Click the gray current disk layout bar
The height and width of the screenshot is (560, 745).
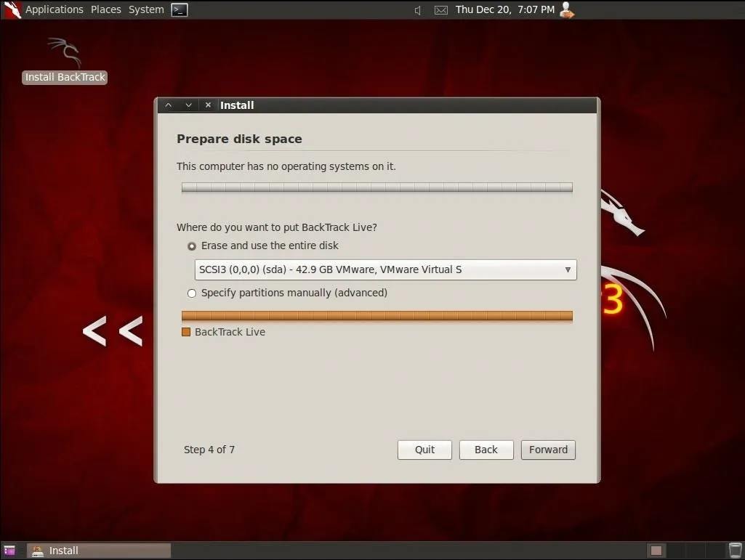pos(377,187)
